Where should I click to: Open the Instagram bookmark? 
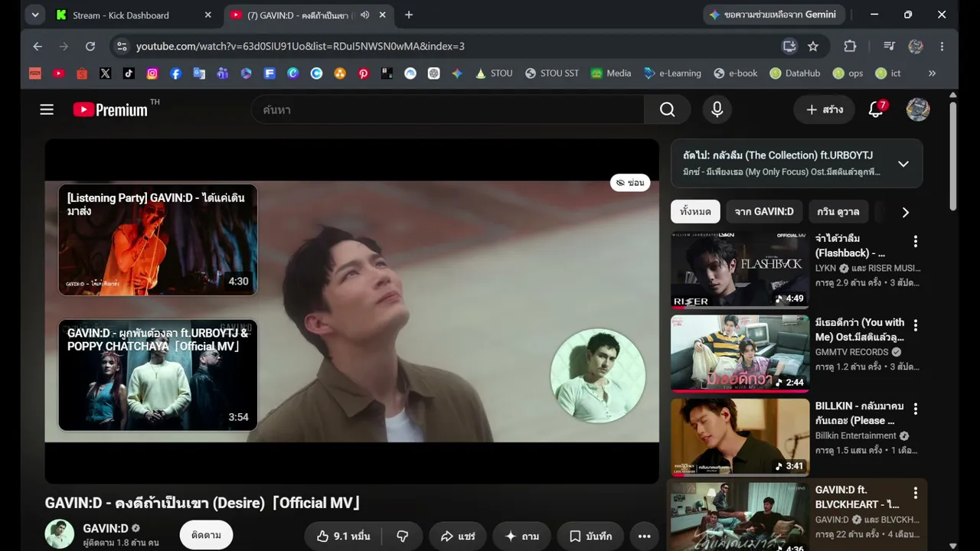click(x=152, y=73)
